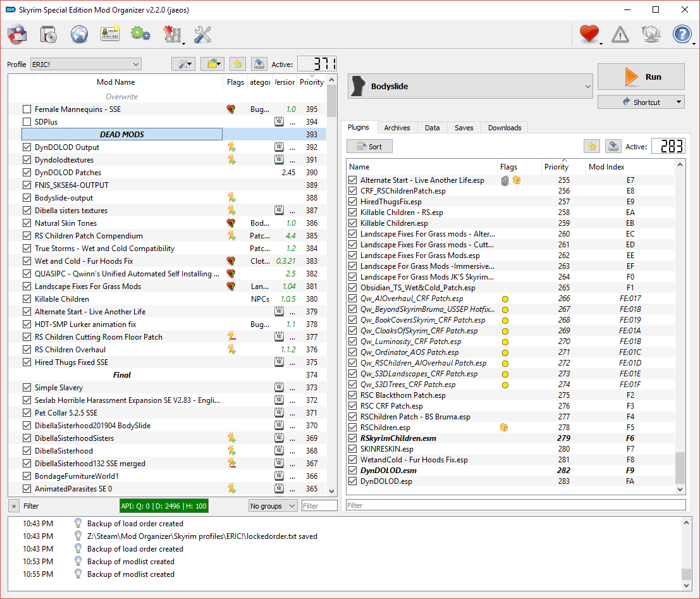Open the Profiles ID card icon
The width and height of the screenshot is (700, 599).
click(110, 34)
